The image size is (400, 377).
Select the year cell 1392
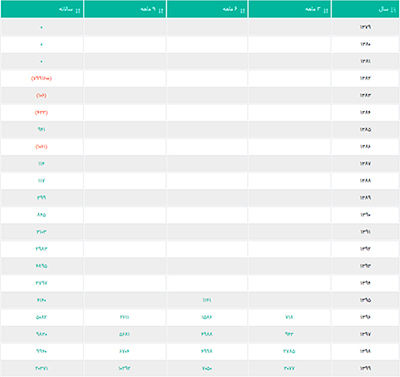(365, 249)
